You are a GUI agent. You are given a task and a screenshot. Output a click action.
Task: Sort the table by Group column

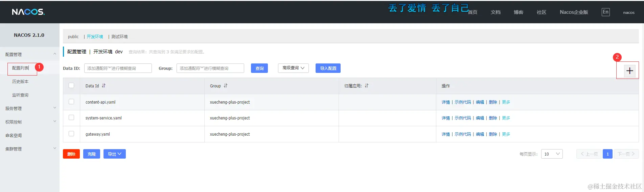[x=225, y=86]
